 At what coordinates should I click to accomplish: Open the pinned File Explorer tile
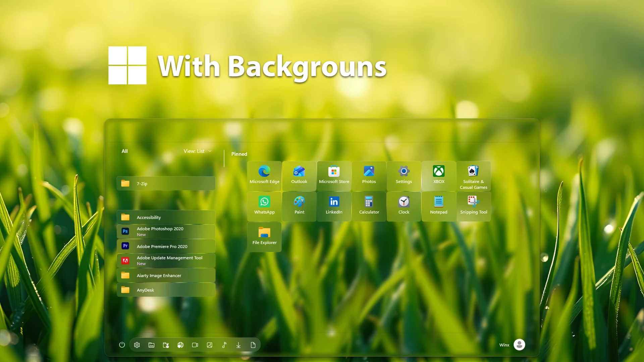264,237
